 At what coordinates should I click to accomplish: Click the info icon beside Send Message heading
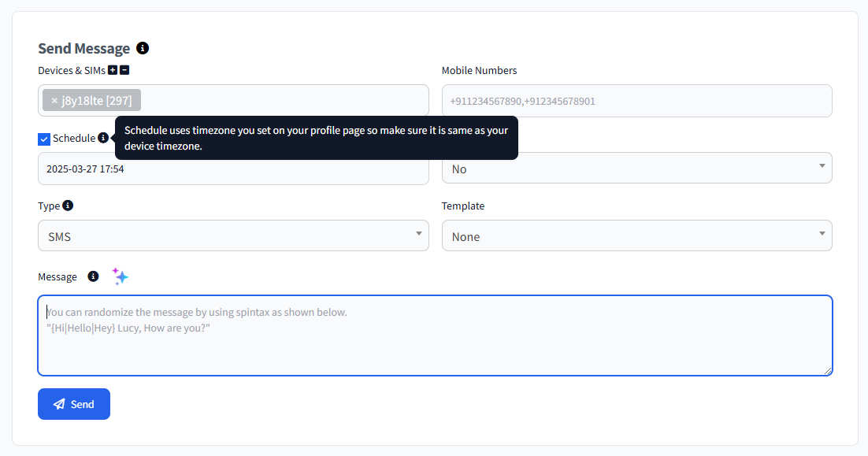[x=143, y=48]
